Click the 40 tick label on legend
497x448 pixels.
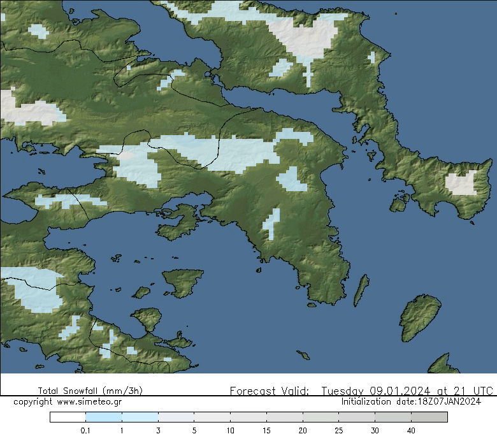(411, 431)
